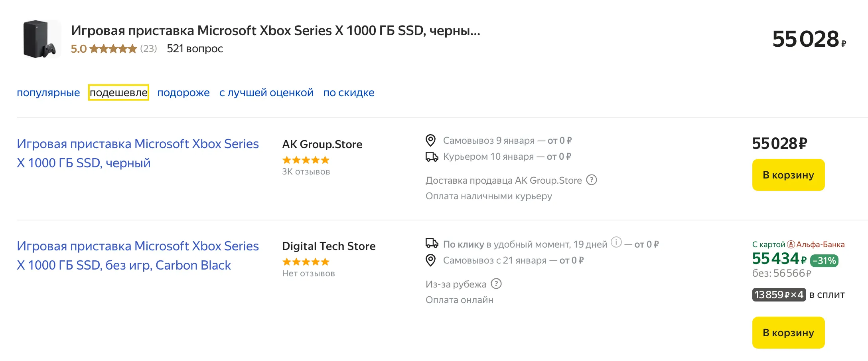The width and height of the screenshot is (868, 361).
Task: Click the courier truck icon for AK Group.Store
Action: (432, 157)
